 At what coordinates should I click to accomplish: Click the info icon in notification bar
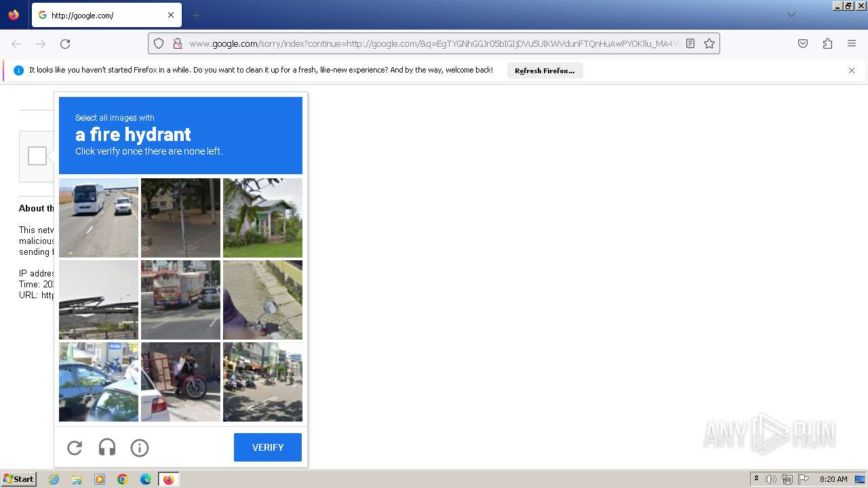(x=19, y=70)
